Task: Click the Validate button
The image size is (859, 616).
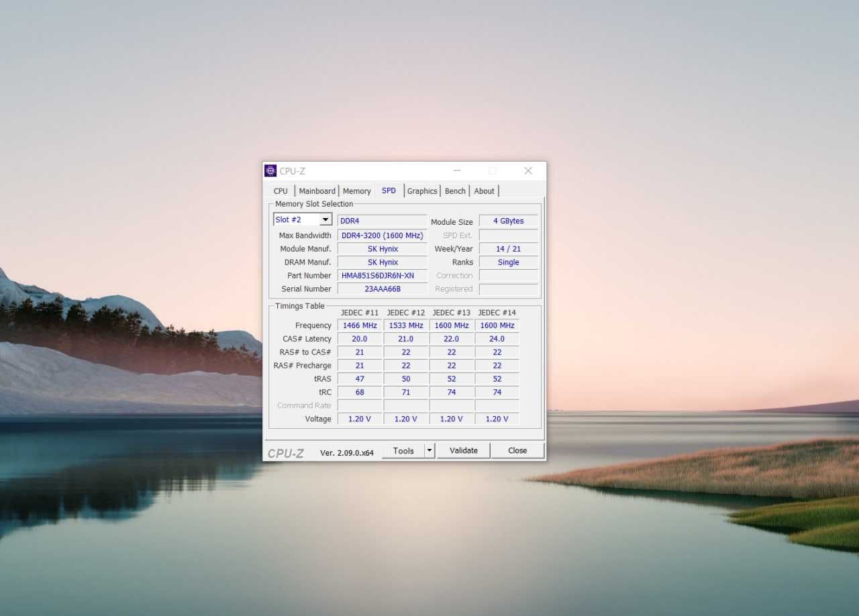Action: [464, 451]
